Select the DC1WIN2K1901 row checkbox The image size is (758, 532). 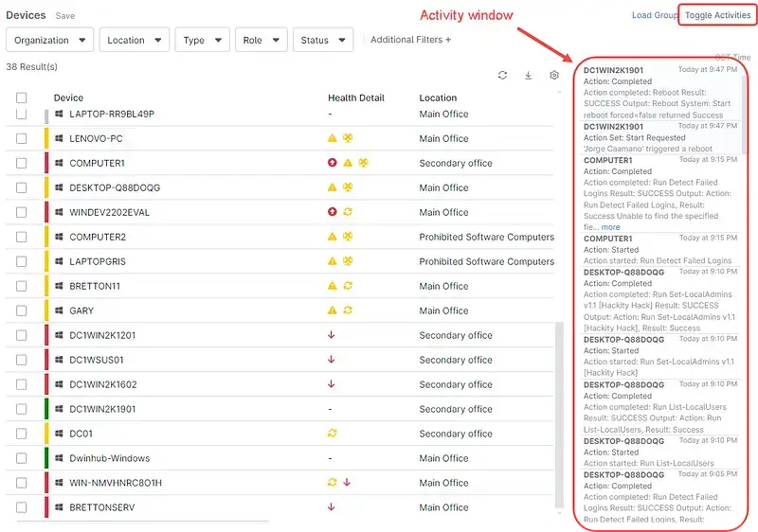pyautogui.click(x=21, y=409)
